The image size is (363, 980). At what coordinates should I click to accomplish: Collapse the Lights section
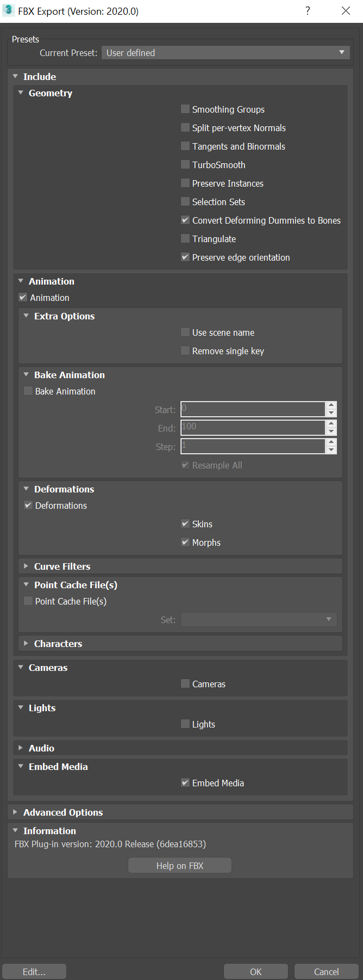click(x=21, y=708)
